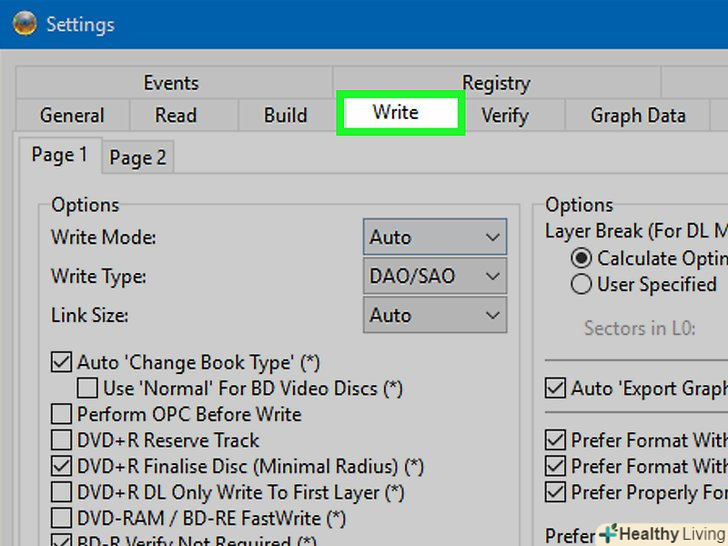The image size is (728, 546).
Task: Open the Verify tab
Action: coord(504,116)
